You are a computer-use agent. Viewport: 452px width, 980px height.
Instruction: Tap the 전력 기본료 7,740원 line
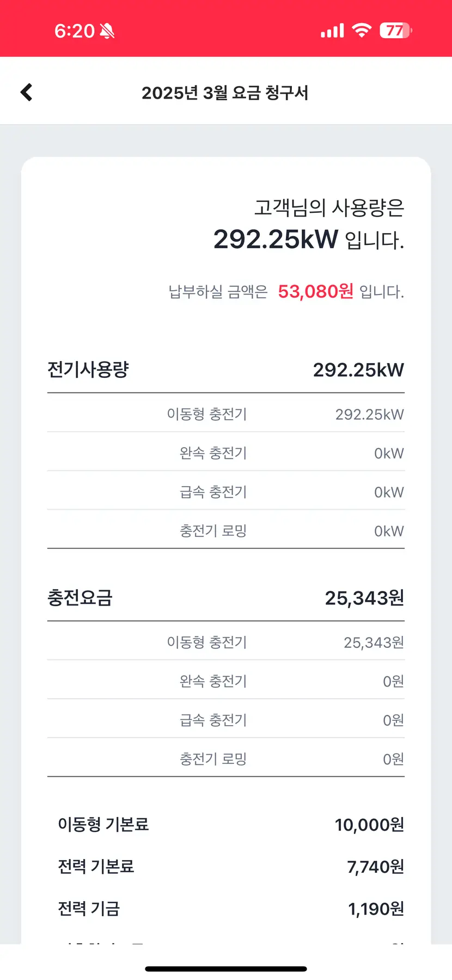231,866
